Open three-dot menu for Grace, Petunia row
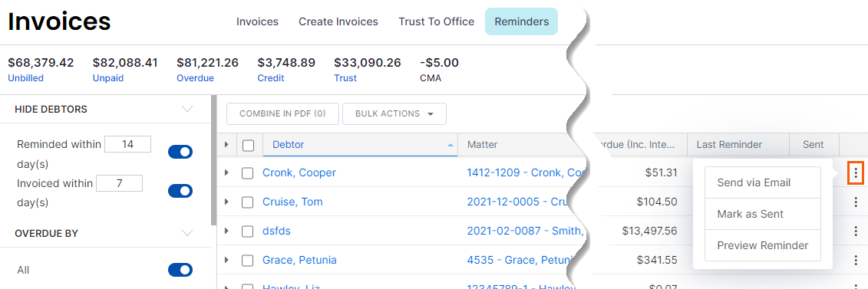 point(856,260)
